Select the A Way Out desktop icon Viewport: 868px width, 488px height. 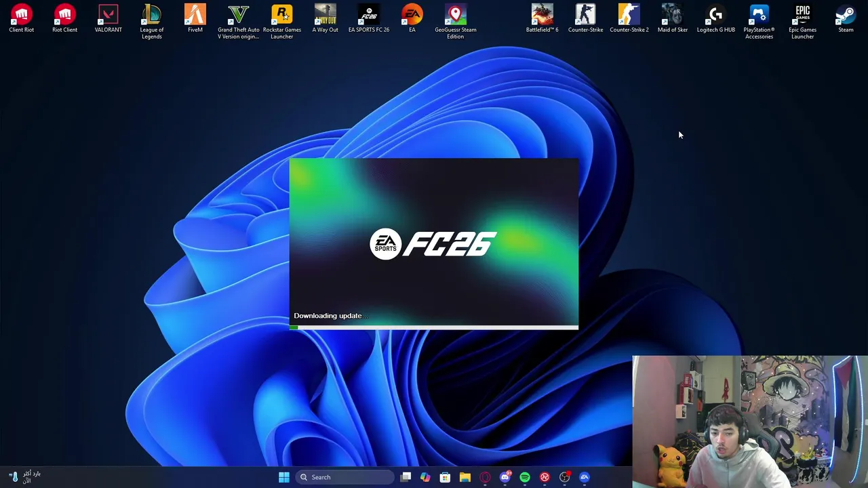click(x=325, y=19)
